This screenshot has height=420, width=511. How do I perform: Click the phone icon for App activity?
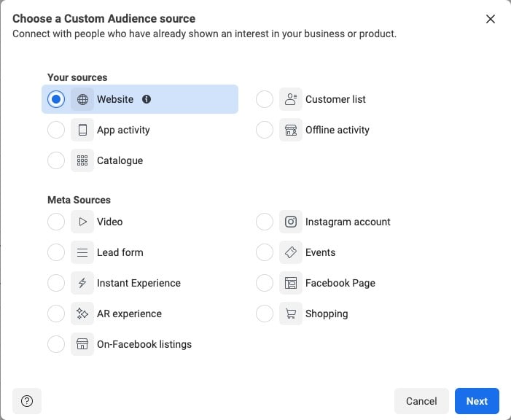pyautogui.click(x=82, y=130)
